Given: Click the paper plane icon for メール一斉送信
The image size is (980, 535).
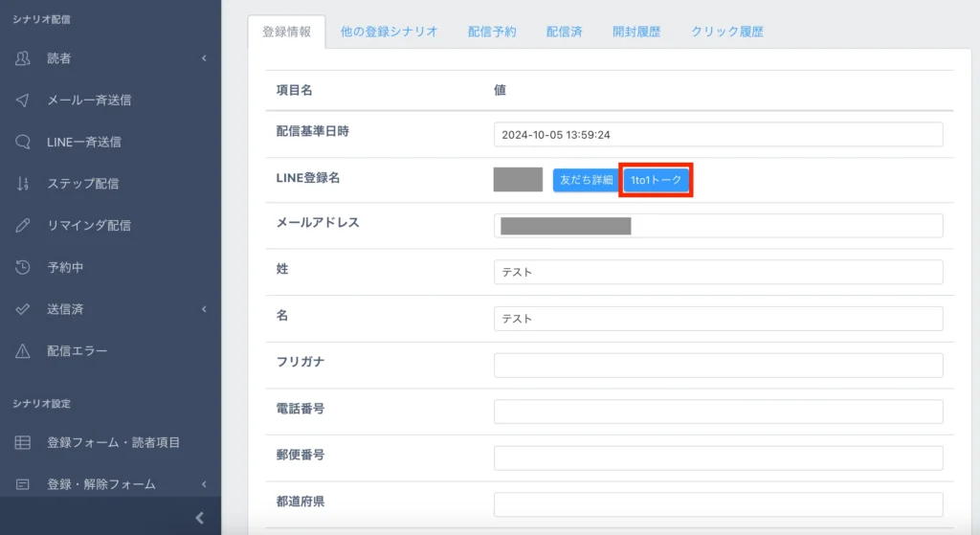Looking at the screenshot, I should pos(23,100).
